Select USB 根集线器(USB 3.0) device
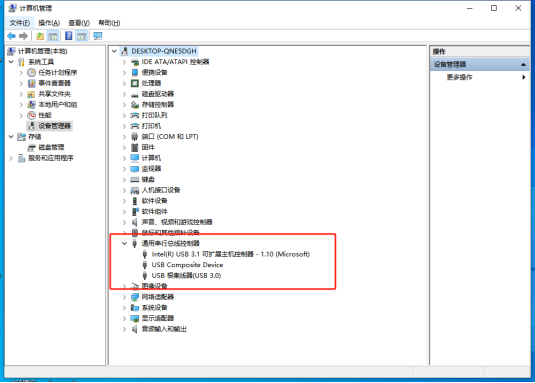Image resolution: width=535 pixels, height=383 pixels. coord(186,276)
